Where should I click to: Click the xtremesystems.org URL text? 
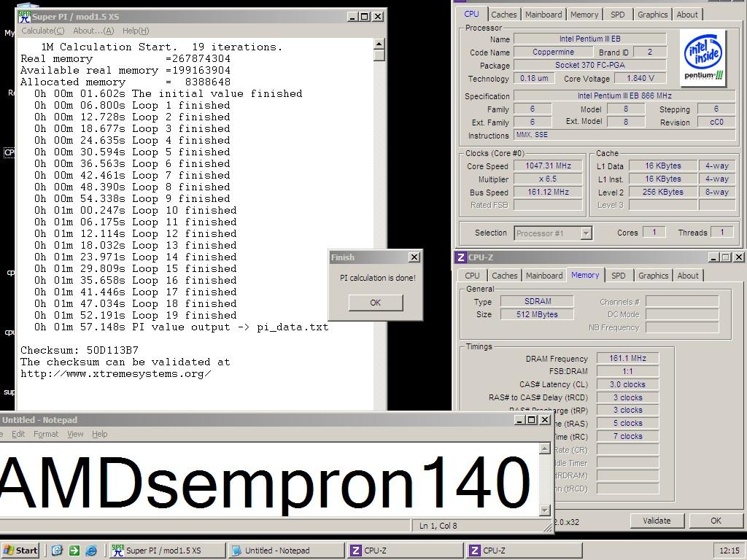[x=116, y=374]
